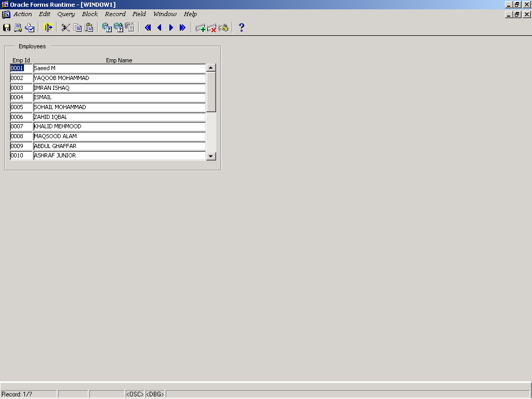Click the Save icon in toolbar

(7, 28)
